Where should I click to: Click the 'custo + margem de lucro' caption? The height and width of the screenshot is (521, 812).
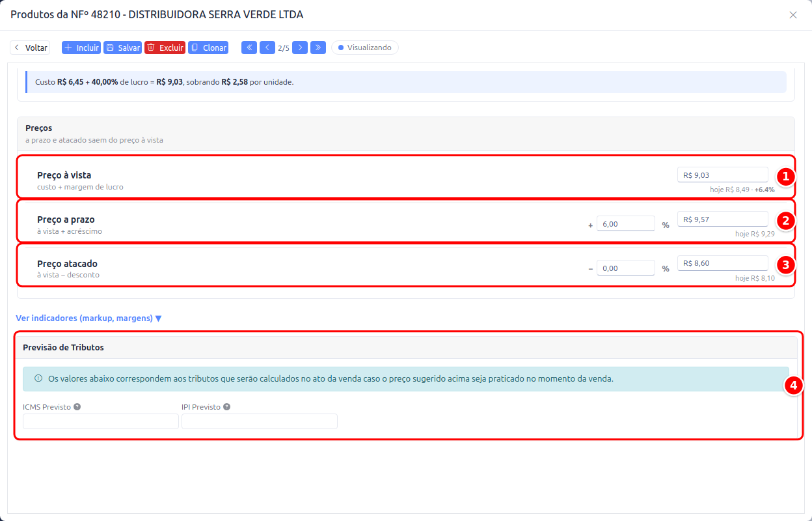click(80, 187)
